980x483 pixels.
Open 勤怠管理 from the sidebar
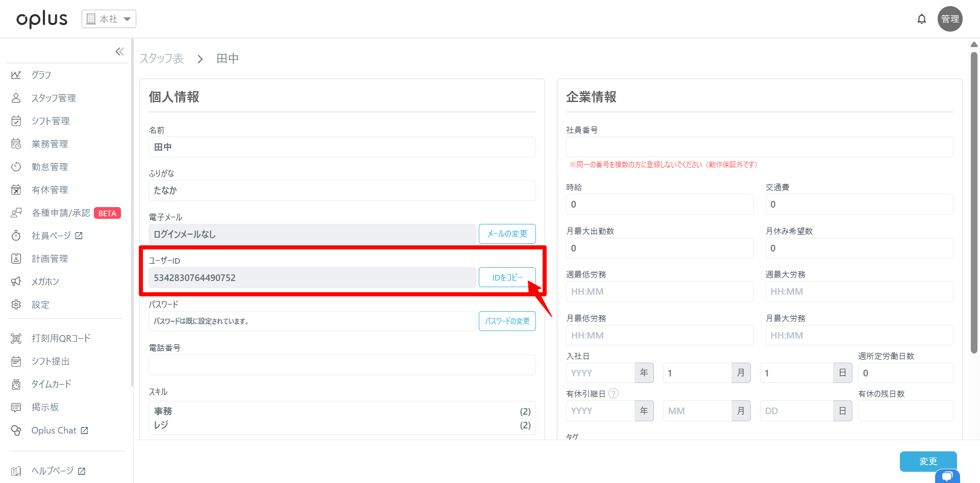[x=50, y=167]
